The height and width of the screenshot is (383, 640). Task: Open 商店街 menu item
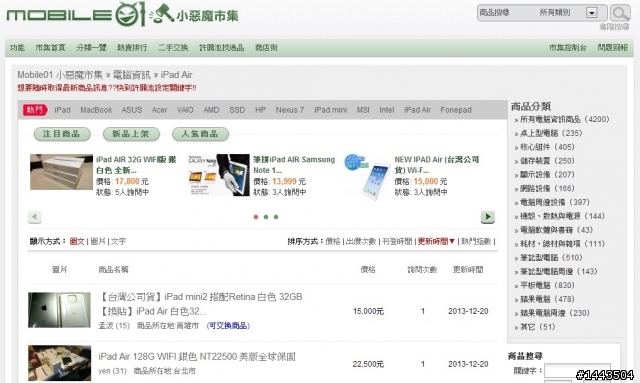(266, 48)
